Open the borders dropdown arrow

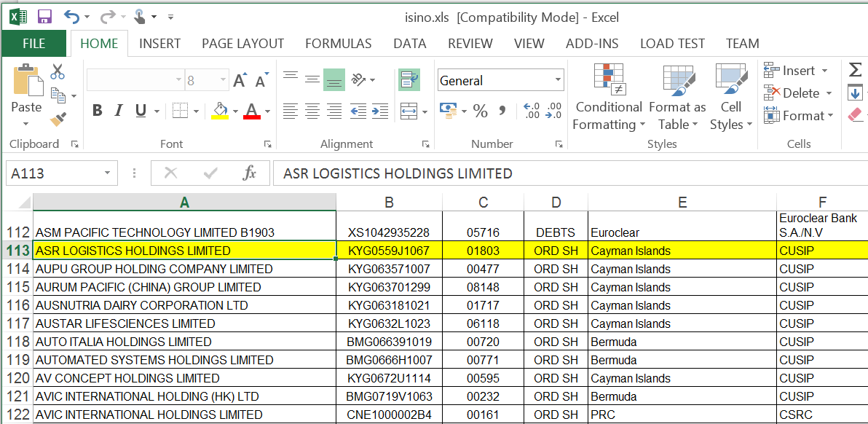[196, 111]
